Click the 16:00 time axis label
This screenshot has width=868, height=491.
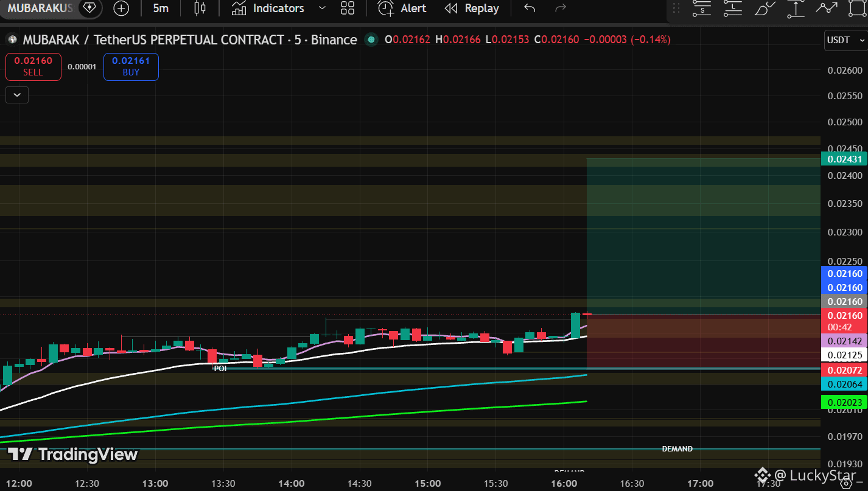click(x=564, y=484)
